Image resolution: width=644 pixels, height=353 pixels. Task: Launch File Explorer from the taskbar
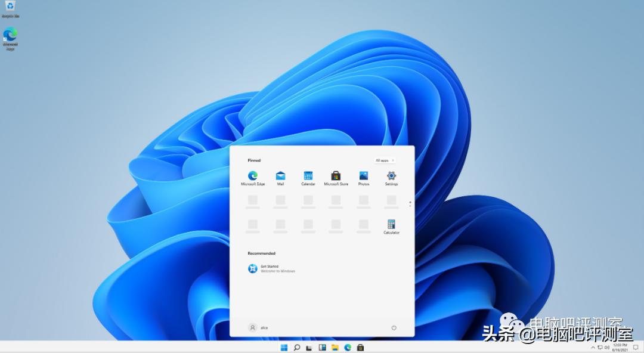(x=336, y=347)
